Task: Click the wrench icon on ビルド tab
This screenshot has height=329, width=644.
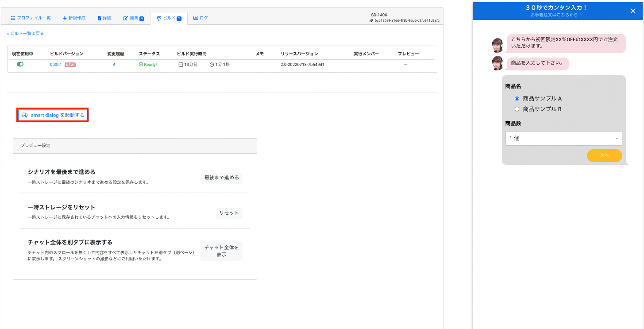Action: pos(159,18)
